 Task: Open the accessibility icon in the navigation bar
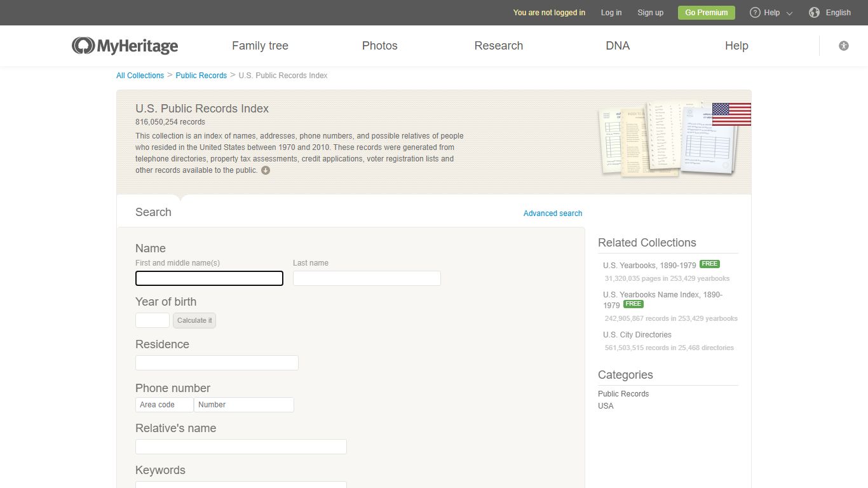click(844, 46)
